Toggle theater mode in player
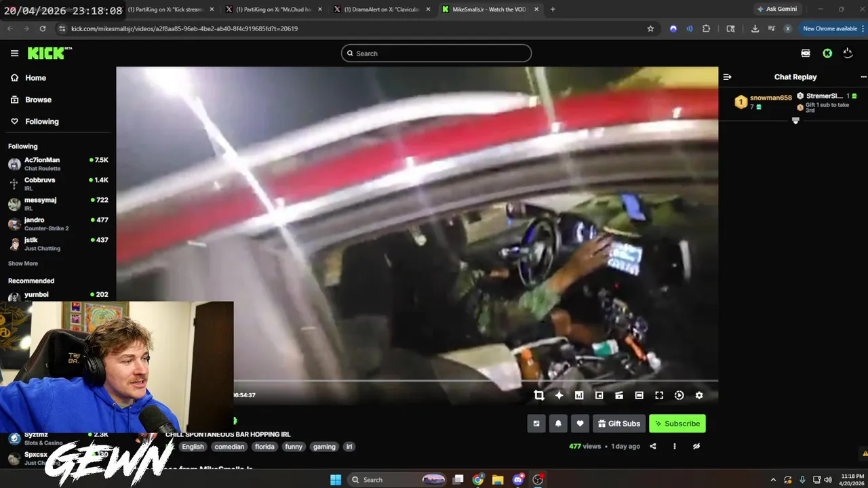Viewport: 868px width, 488px height. tap(639, 395)
